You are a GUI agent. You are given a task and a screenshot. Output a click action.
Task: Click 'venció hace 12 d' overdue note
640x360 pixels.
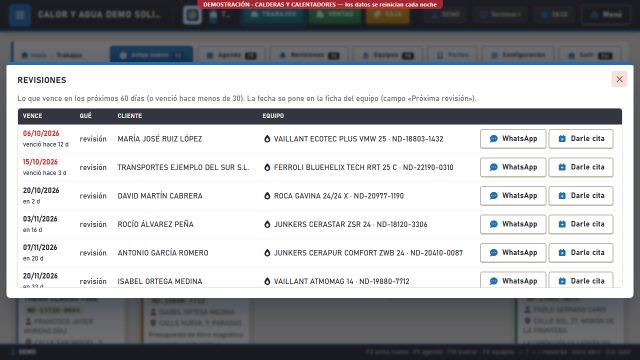[x=46, y=144]
